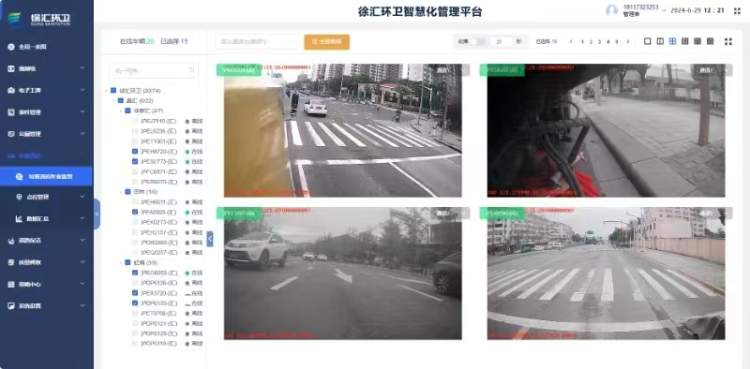Image resolution: width=750 pixels, height=369 pixels.
Task: Select the two-column split layout icon
Action: 660,42
